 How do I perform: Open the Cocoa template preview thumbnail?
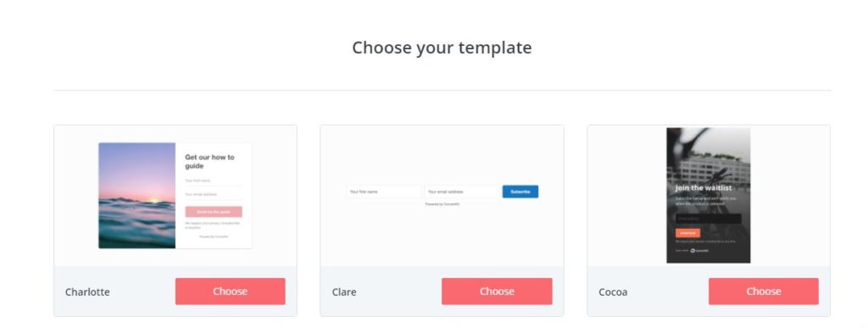[x=709, y=195]
